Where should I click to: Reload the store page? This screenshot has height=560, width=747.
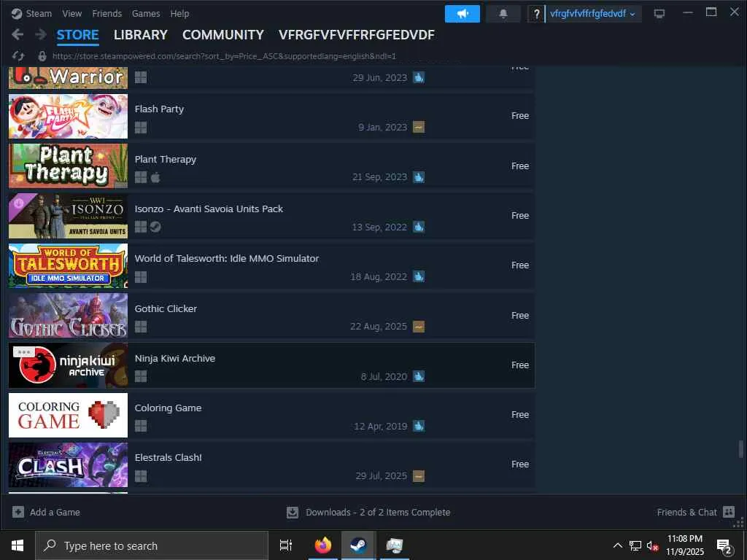(x=18, y=56)
